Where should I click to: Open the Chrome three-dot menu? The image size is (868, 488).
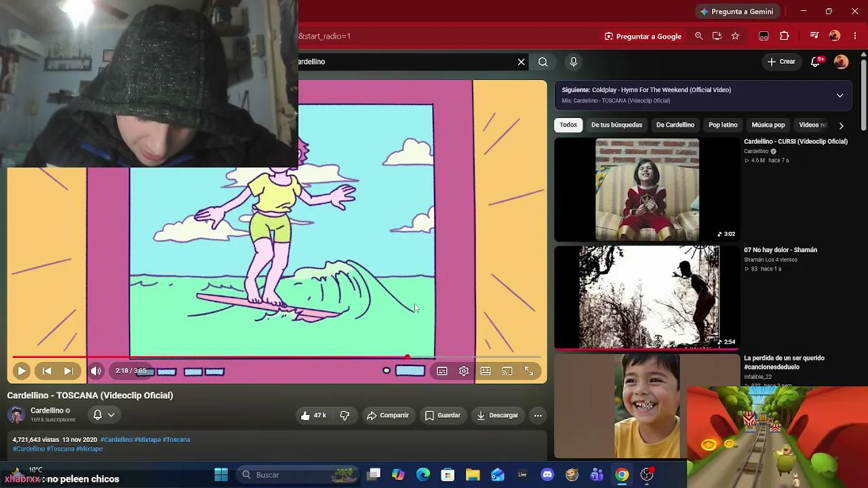854,36
